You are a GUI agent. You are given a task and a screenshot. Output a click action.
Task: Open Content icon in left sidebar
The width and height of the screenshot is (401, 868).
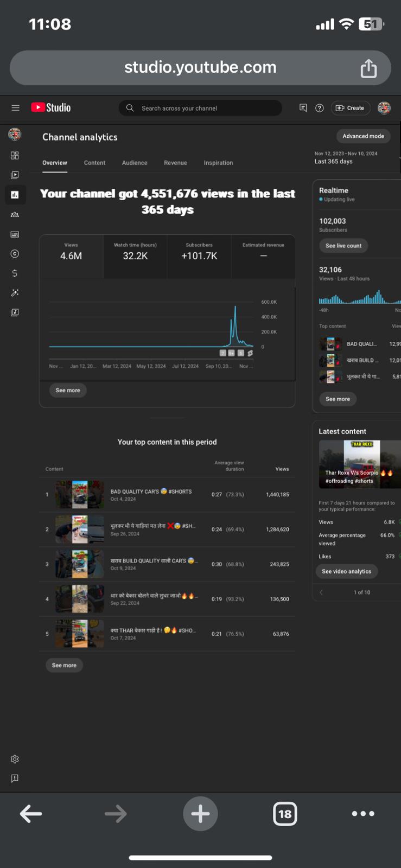[15, 175]
